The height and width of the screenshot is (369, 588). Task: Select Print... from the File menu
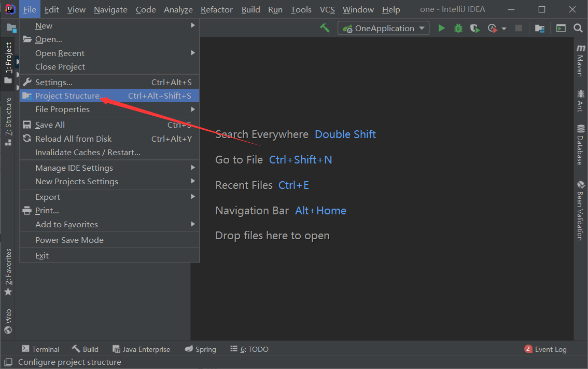pyautogui.click(x=109, y=211)
